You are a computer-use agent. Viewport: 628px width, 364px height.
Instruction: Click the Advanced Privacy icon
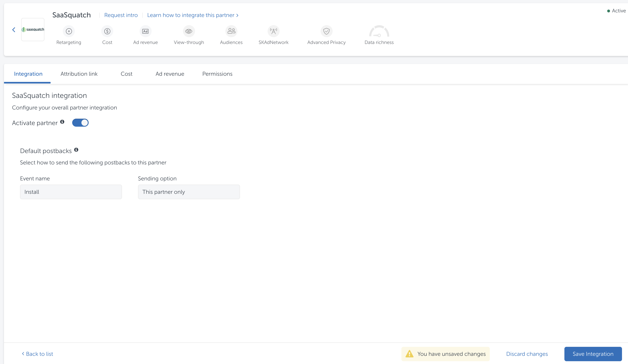[327, 31]
